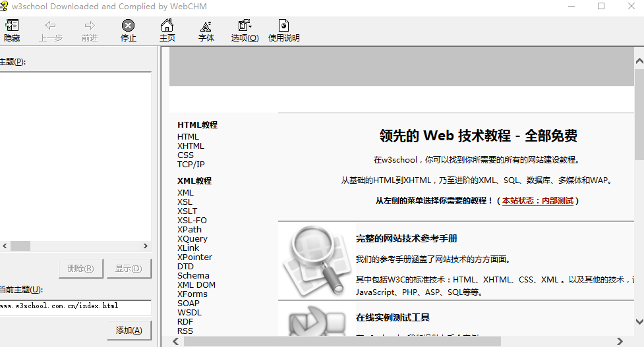Open the XQuery tutorial link
The height and width of the screenshot is (347, 644).
coord(192,239)
